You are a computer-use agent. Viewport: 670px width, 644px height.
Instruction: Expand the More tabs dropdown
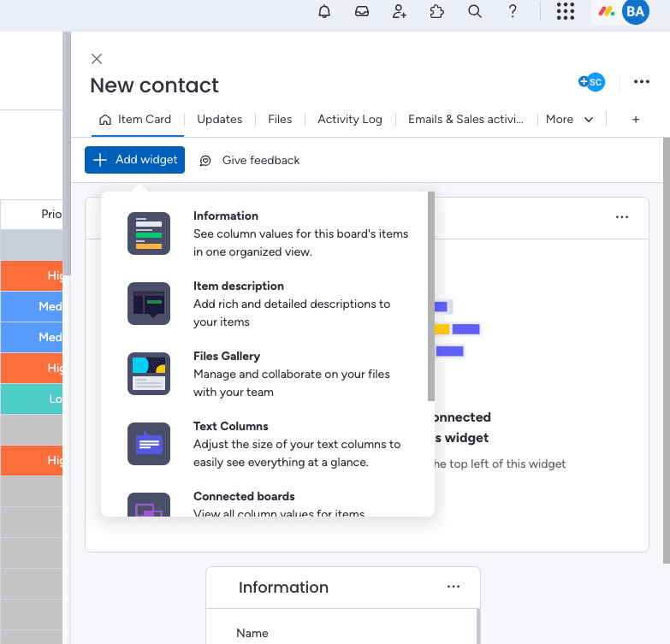pyautogui.click(x=570, y=120)
